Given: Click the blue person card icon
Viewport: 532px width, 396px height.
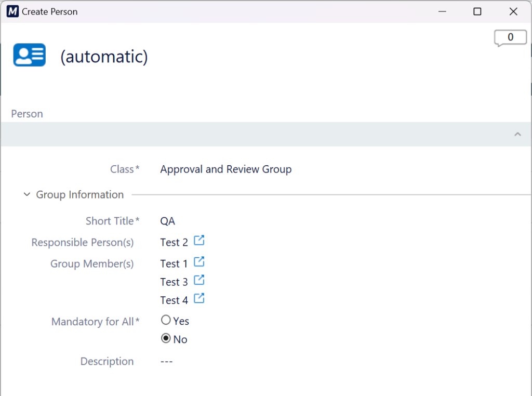Looking at the screenshot, I should point(30,55).
